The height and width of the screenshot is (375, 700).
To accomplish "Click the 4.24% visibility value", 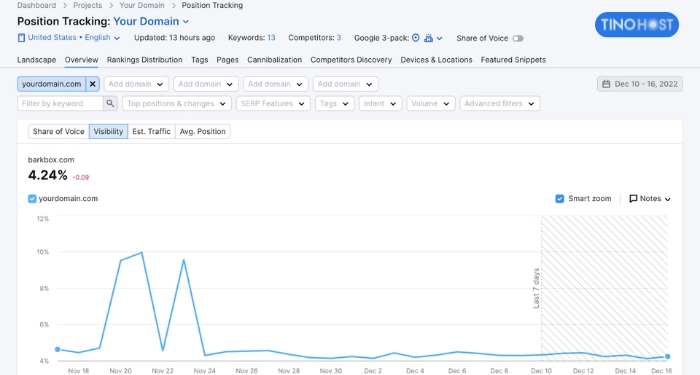I will pyautogui.click(x=48, y=175).
